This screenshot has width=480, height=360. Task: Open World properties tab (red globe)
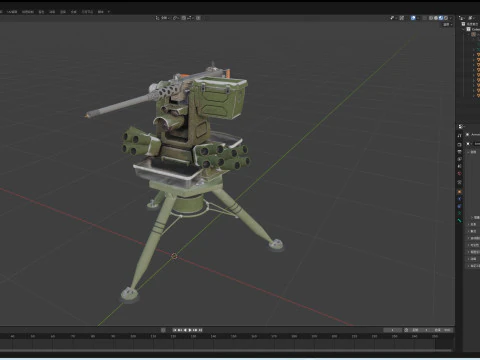(x=459, y=173)
